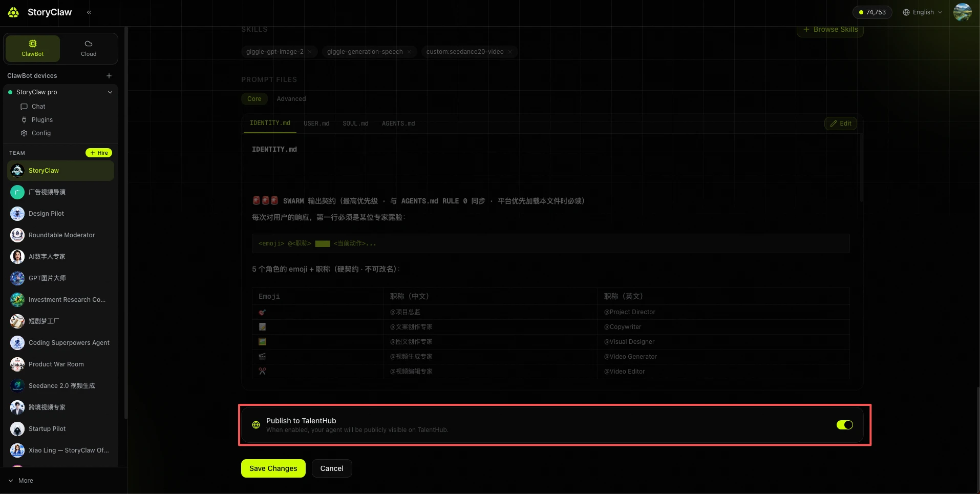Collapse sidebar with double chevron icon
This screenshot has height=494, width=980.
click(89, 12)
